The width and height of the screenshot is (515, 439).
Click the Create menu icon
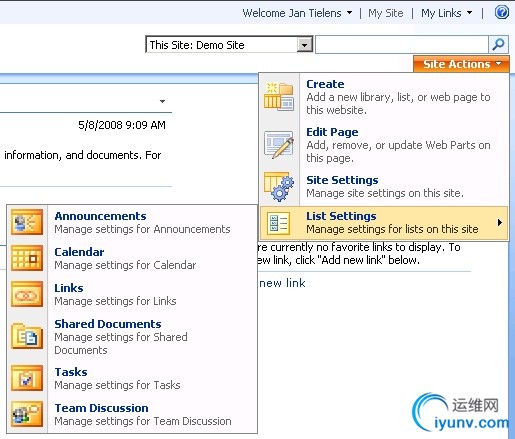point(279,97)
